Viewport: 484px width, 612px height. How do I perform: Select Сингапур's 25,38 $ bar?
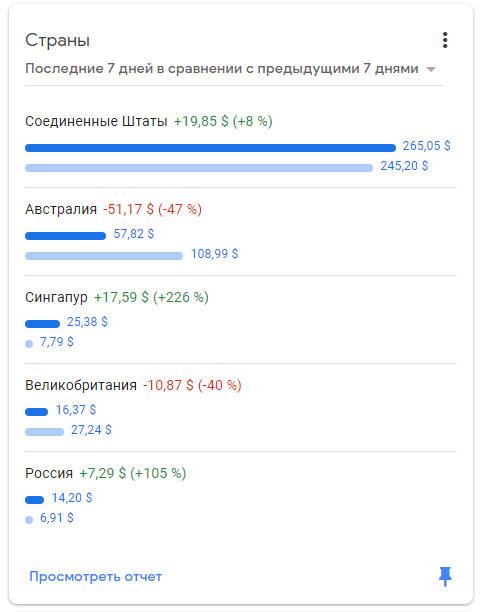click(x=43, y=324)
